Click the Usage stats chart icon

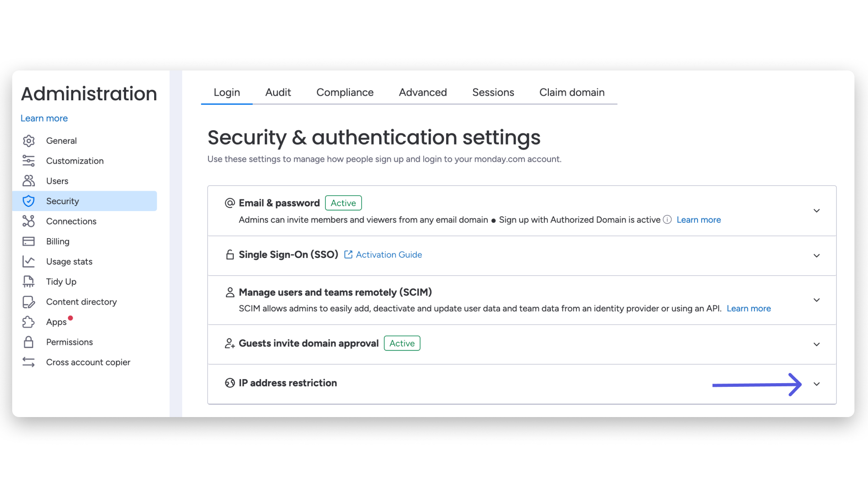tap(28, 261)
